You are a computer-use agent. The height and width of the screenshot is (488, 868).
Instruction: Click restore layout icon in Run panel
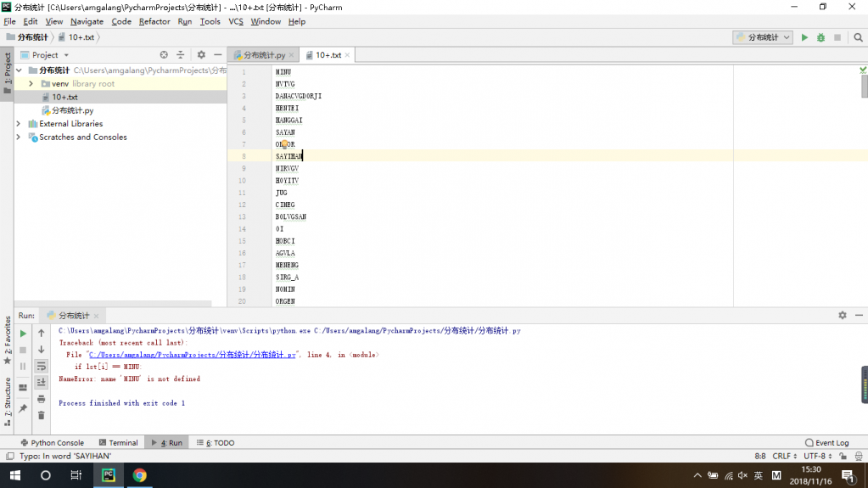[23, 388]
